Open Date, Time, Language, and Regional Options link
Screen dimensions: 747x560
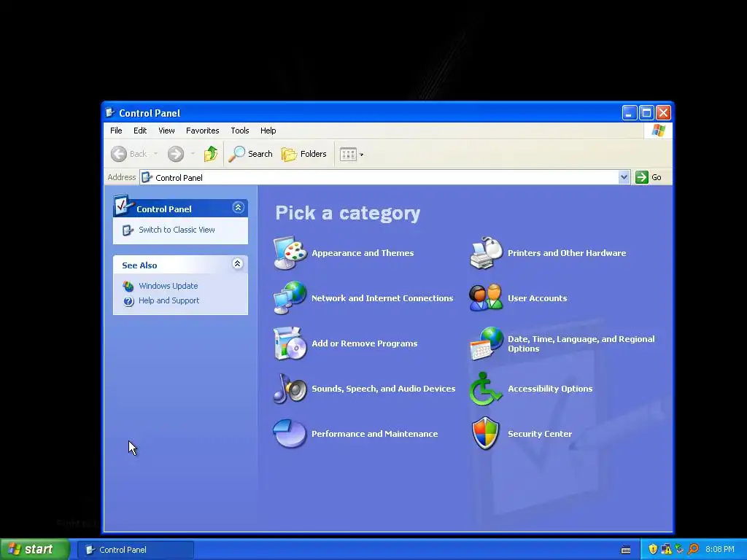point(581,343)
